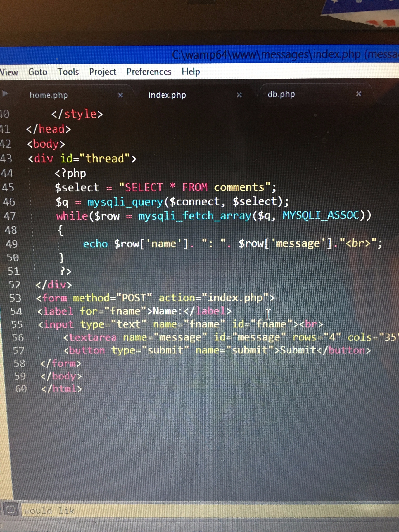Image resolution: width=399 pixels, height=532 pixels.
Task: Click the tab scroll left arrow
Action: pyautogui.click(x=5, y=93)
